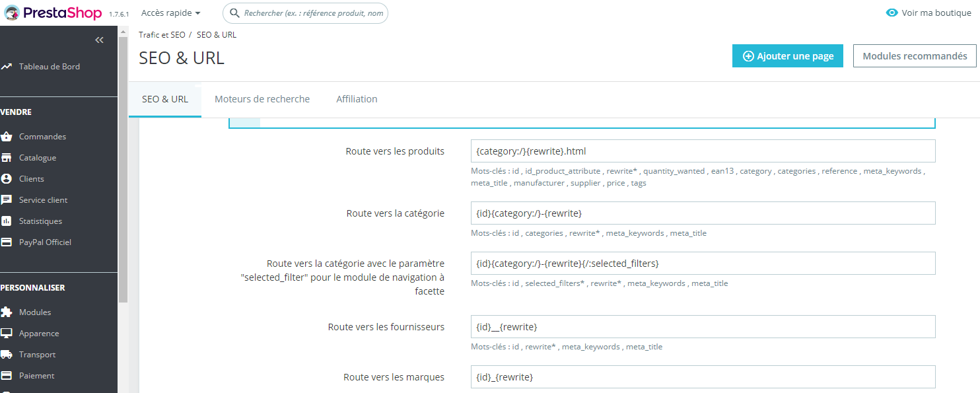The image size is (980, 393).
Task: Click the Statistiques chart icon
Action: (7, 221)
